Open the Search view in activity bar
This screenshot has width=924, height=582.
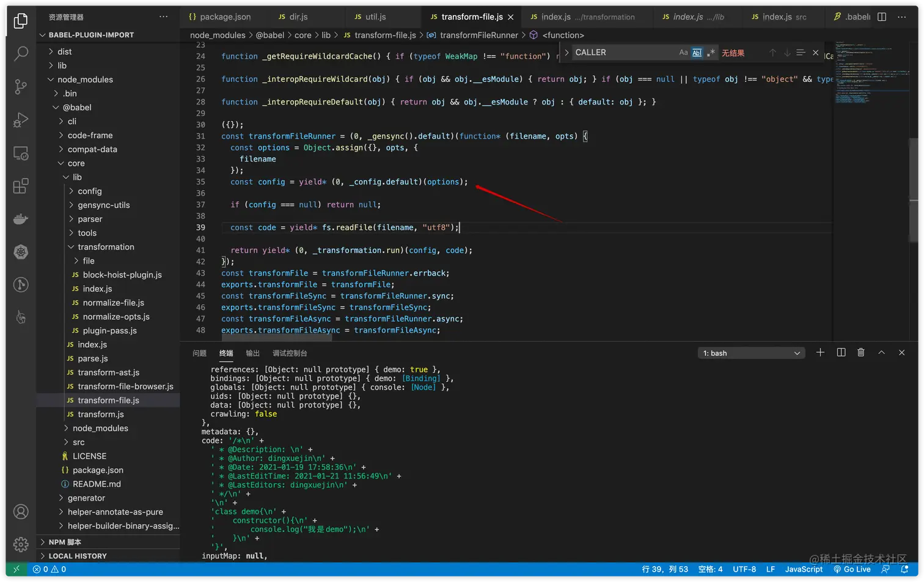[x=21, y=54]
